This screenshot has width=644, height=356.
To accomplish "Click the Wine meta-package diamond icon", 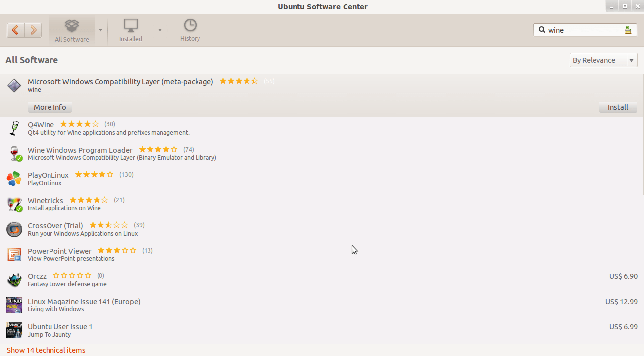I will click(14, 85).
